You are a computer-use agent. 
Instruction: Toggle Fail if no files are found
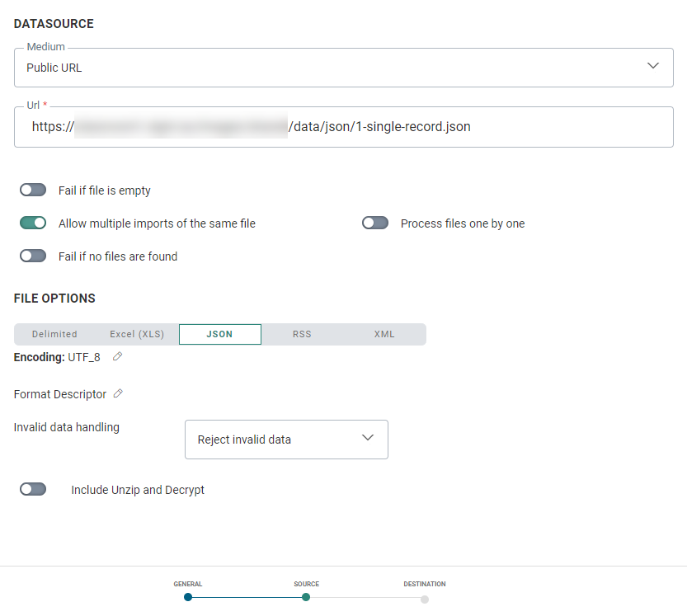point(33,256)
